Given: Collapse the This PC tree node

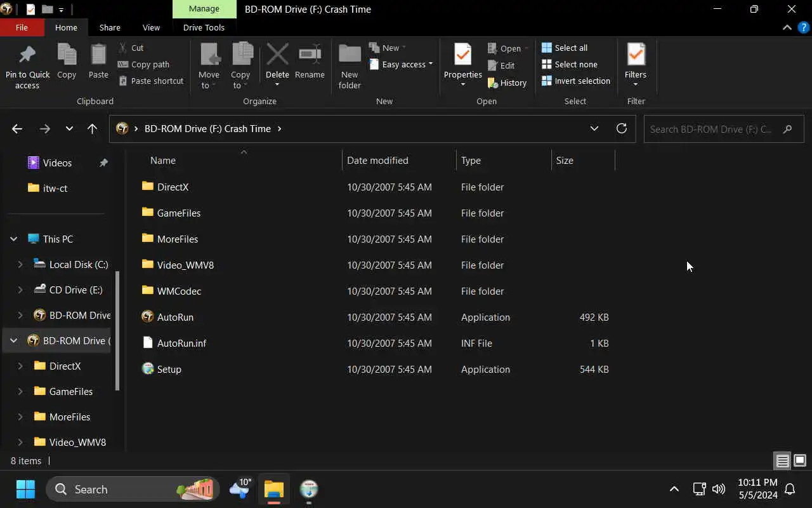Looking at the screenshot, I should (13, 239).
